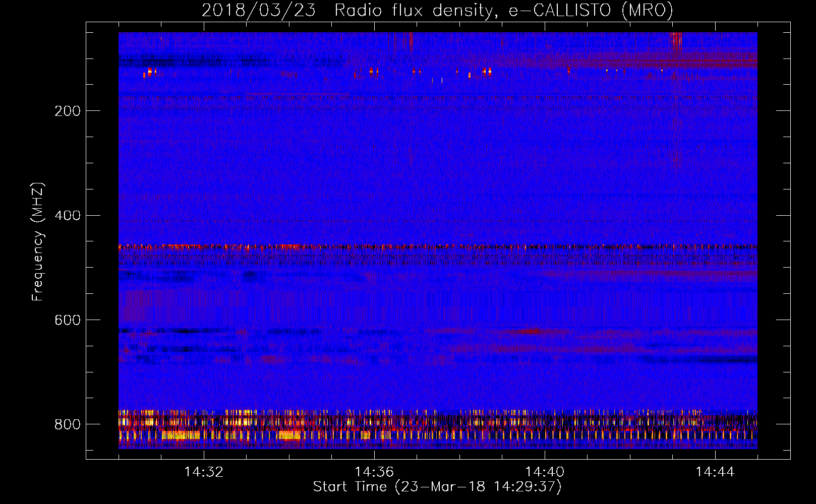
Task: Click the 600 frequency tick label
Action: point(68,320)
